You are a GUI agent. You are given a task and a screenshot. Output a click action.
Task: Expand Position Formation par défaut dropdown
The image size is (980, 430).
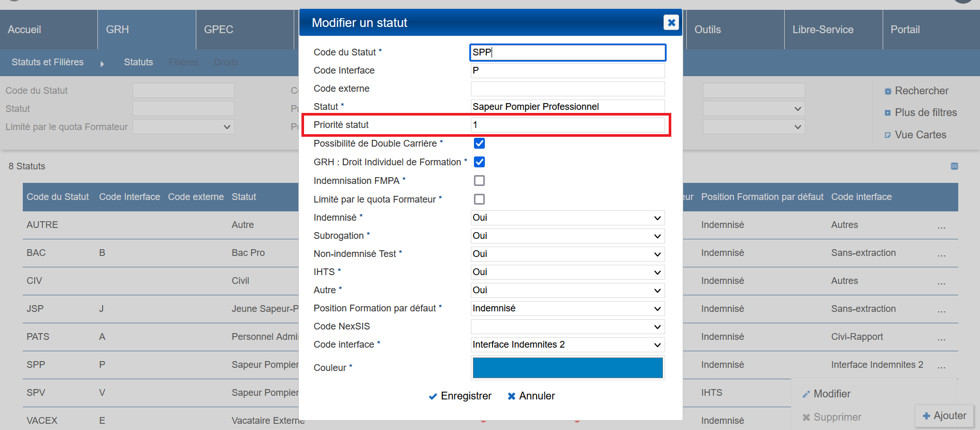pyautogui.click(x=567, y=308)
